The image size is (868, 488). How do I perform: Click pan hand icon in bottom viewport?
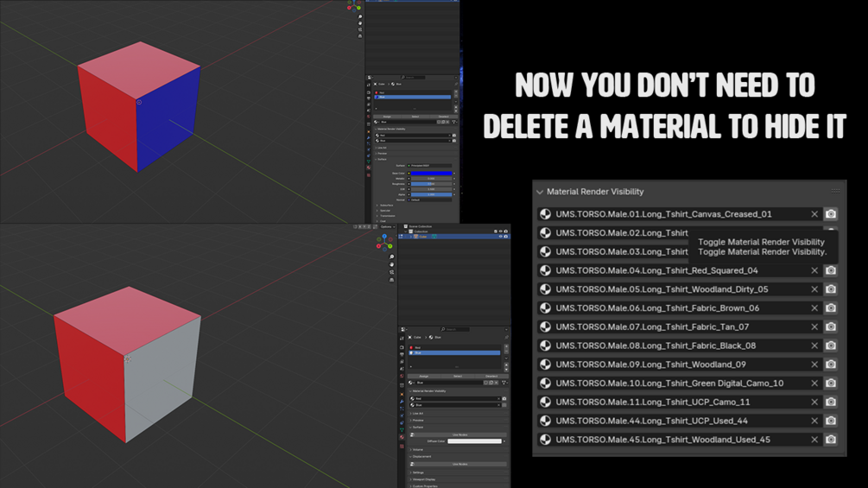(x=391, y=264)
